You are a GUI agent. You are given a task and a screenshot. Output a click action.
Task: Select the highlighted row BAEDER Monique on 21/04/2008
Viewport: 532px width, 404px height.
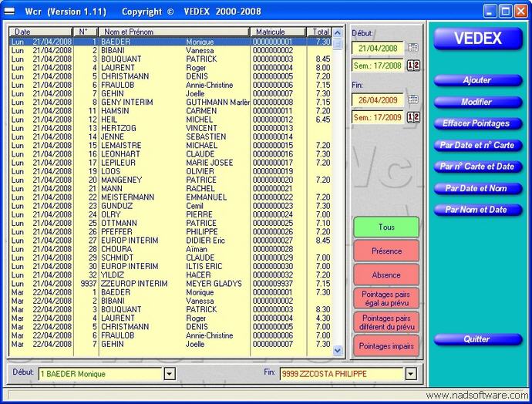pyautogui.click(x=170, y=42)
